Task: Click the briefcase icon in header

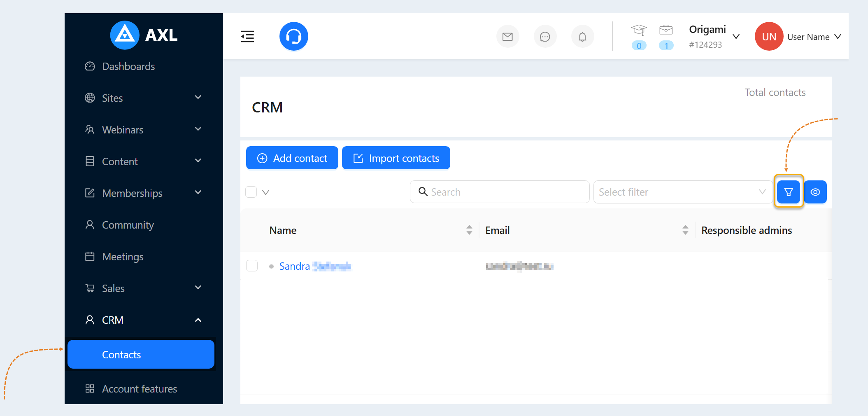Action: (666, 30)
